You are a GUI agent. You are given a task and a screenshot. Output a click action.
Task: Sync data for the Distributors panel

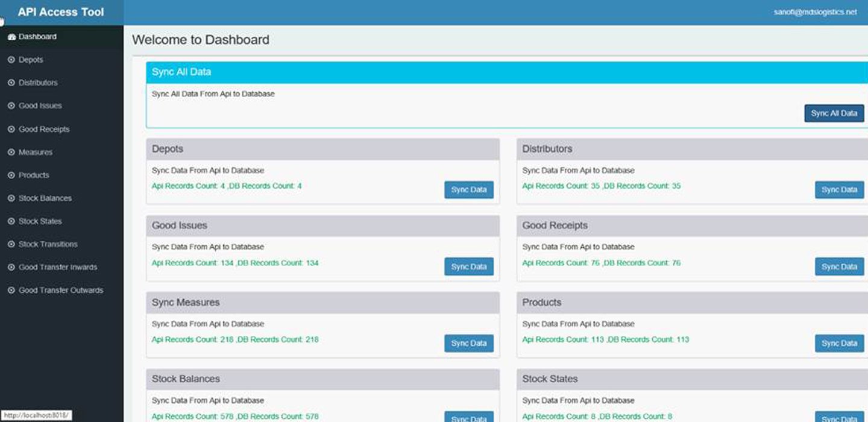coord(839,190)
